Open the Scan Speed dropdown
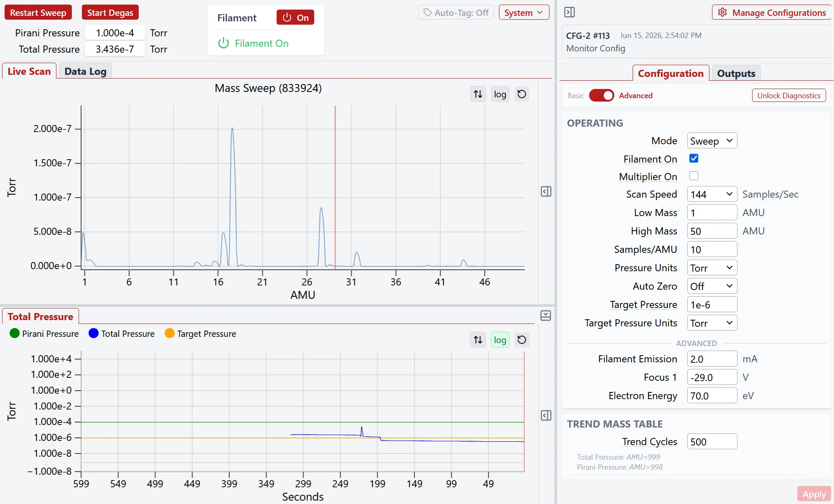834x504 pixels. point(712,194)
